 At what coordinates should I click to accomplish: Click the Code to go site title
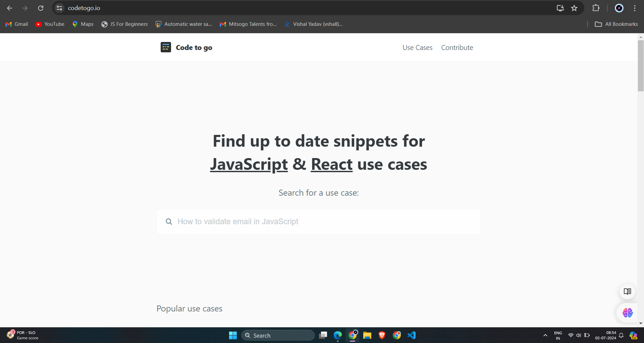[x=194, y=48]
